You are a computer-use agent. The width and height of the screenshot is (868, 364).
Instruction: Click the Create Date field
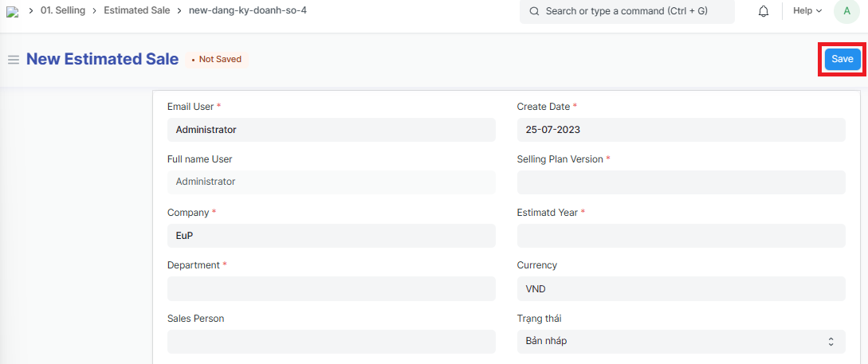click(681, 130)
